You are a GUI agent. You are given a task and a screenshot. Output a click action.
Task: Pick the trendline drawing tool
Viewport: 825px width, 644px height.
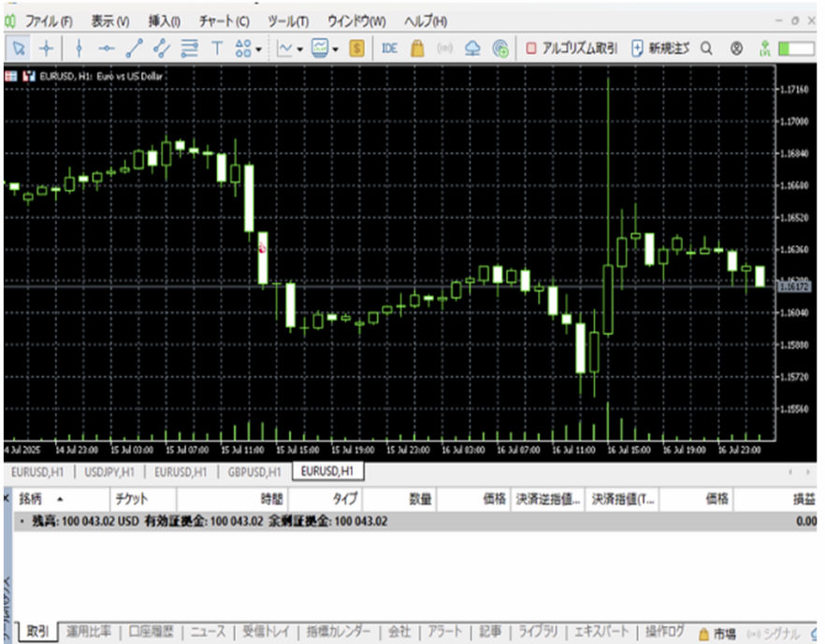tap(134, 48)
